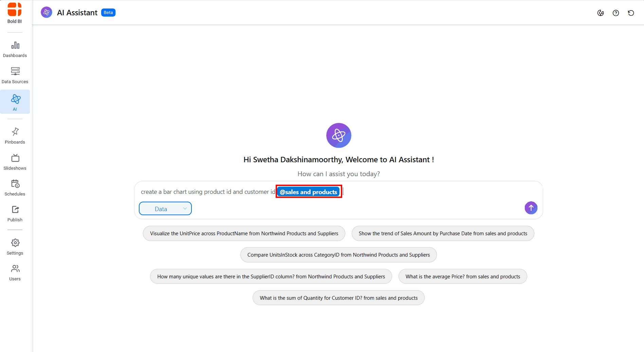Open Settings from the sidebar
The height and width of the screenshot is (352, 644).
click(15, 247)
